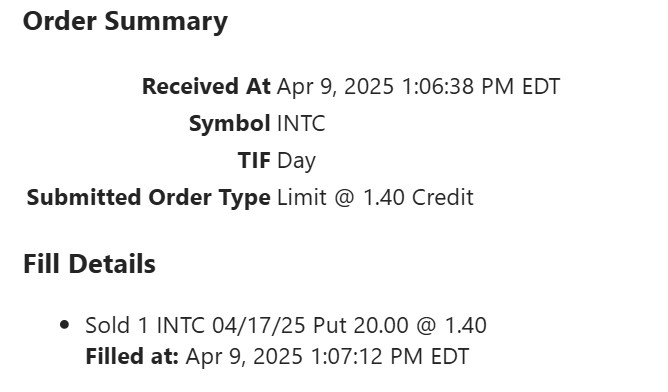Click the Limit @ 1.40 Credit text
668x392 pixels.
point(375,198)
